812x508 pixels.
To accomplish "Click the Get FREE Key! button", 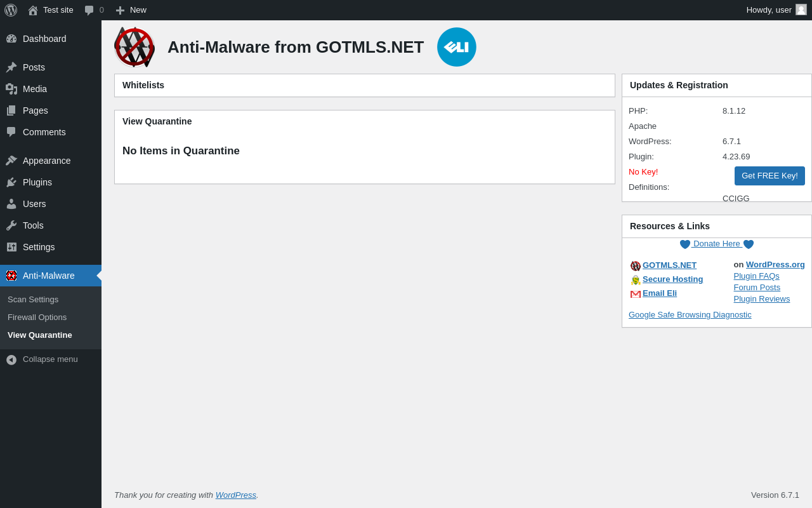I will pos(769,176).
